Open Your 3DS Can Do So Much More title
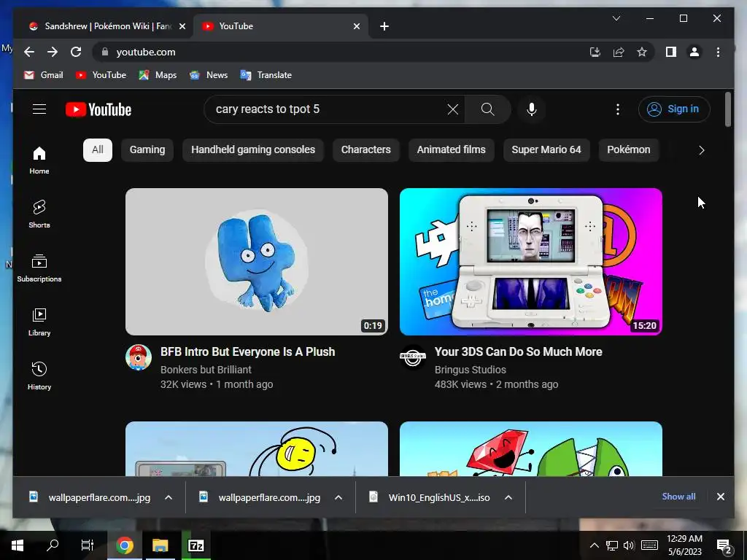The image size is (747, 560). [x=519, y=352]
